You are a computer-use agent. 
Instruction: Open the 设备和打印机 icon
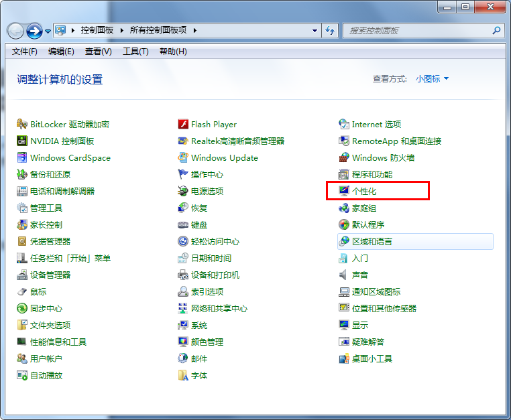click(183, 275)
